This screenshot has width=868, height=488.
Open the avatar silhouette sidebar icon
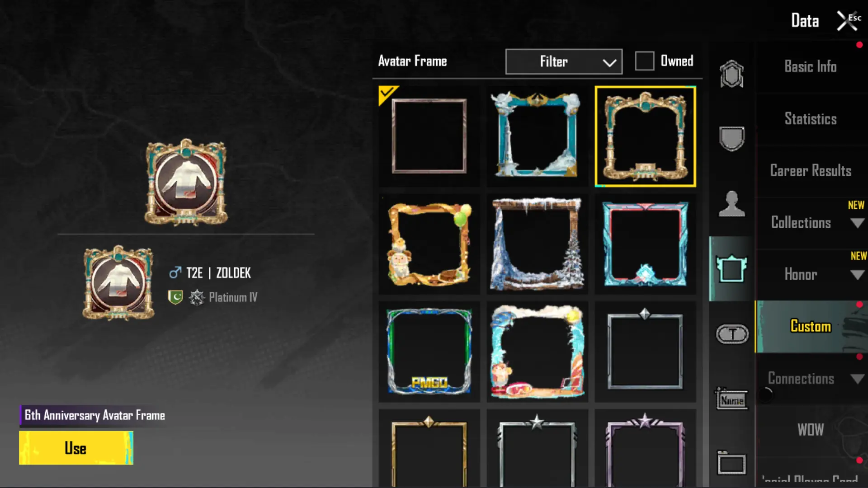tap(731, 204)
